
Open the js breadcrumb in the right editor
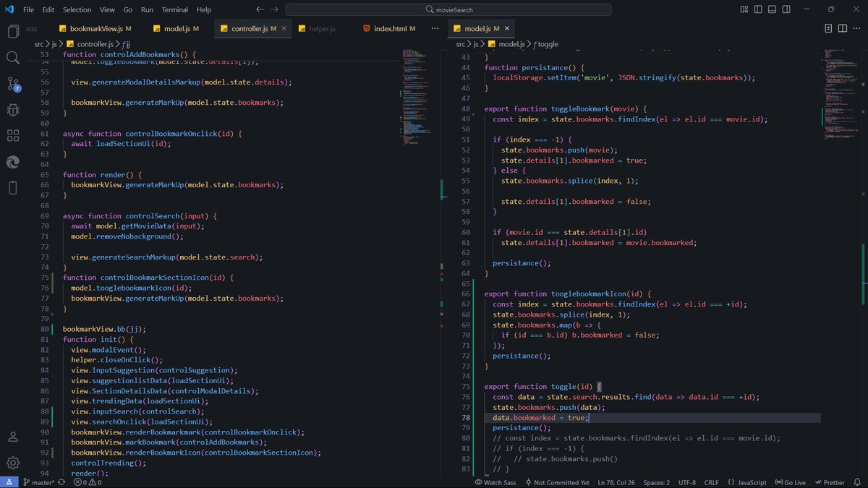click(476, 43)
